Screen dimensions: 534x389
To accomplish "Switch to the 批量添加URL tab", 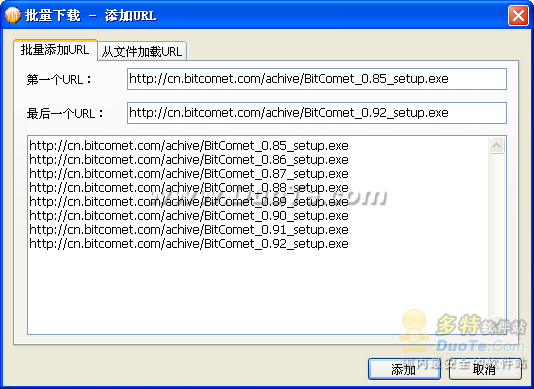I will (x=55, y=50).
